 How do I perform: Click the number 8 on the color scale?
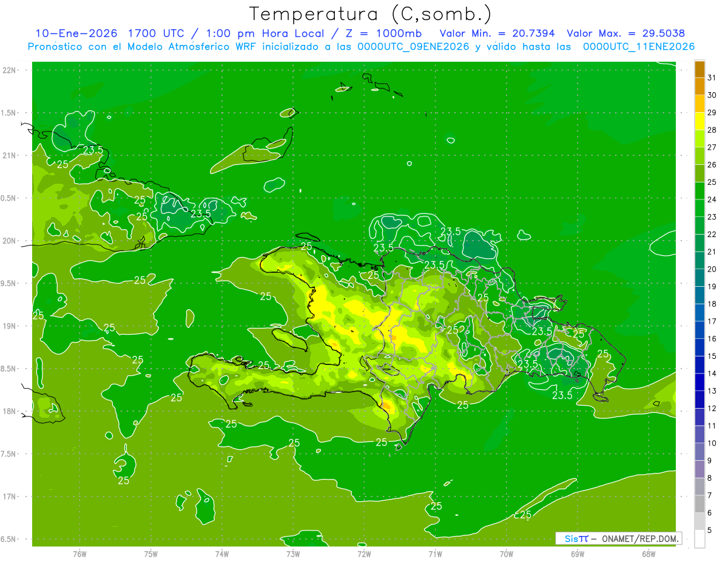click(710, 478)
